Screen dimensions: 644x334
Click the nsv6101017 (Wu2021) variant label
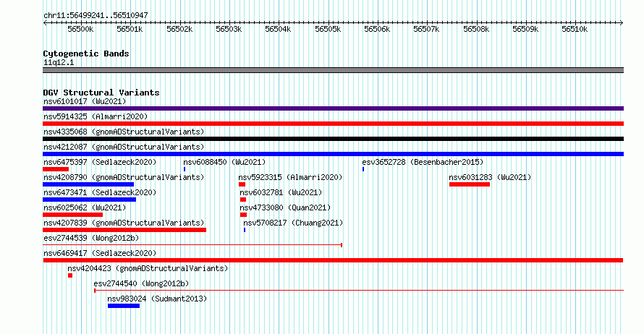pyautogui.click(x=85, y=101)
